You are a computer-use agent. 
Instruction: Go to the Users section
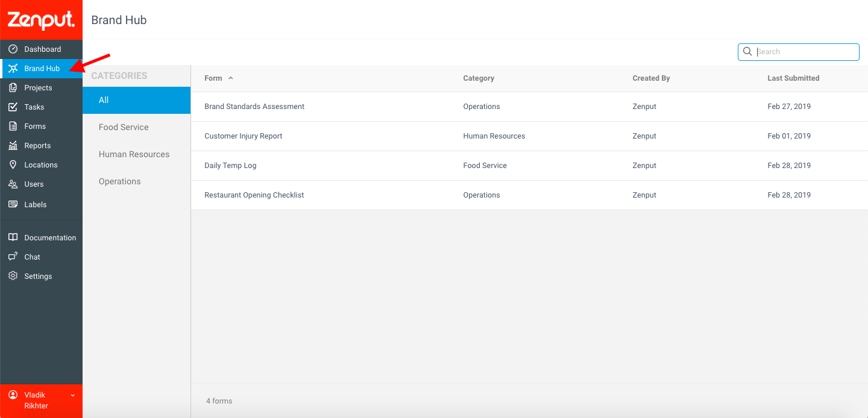41,184
